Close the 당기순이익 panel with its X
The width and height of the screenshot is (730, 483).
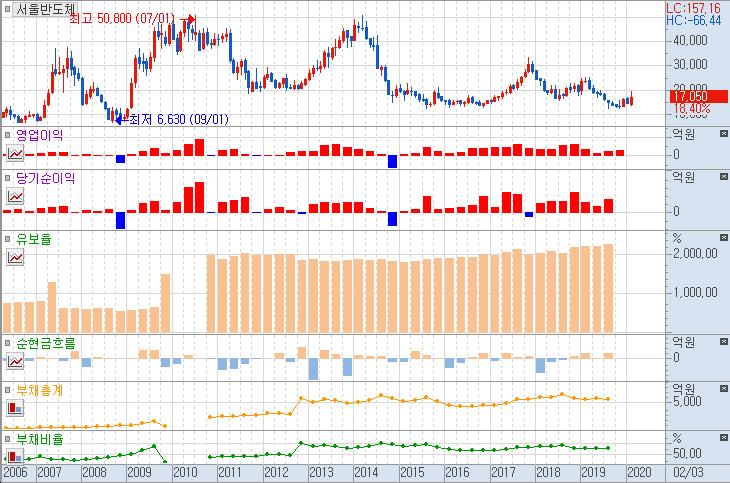[723, 177]
